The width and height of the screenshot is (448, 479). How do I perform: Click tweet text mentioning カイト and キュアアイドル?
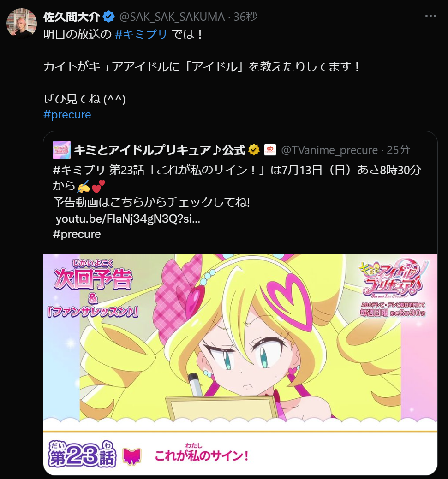pos(202,66)
